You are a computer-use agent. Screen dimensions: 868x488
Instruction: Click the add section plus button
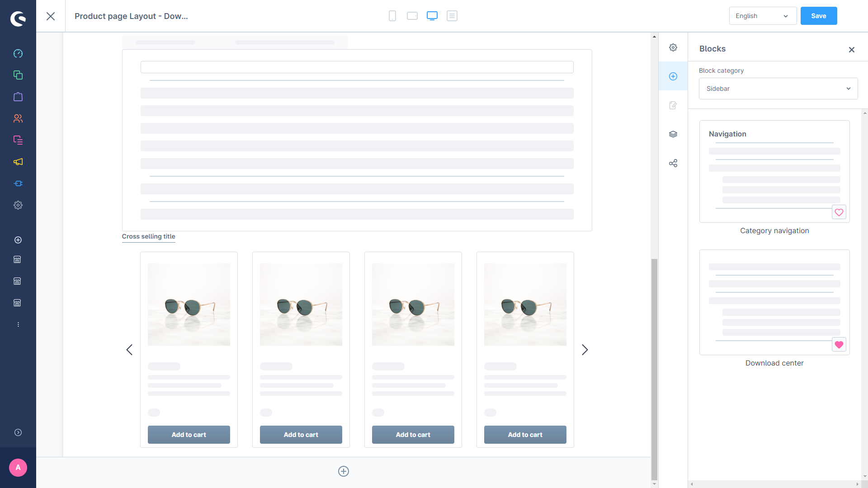click(344, 471)
